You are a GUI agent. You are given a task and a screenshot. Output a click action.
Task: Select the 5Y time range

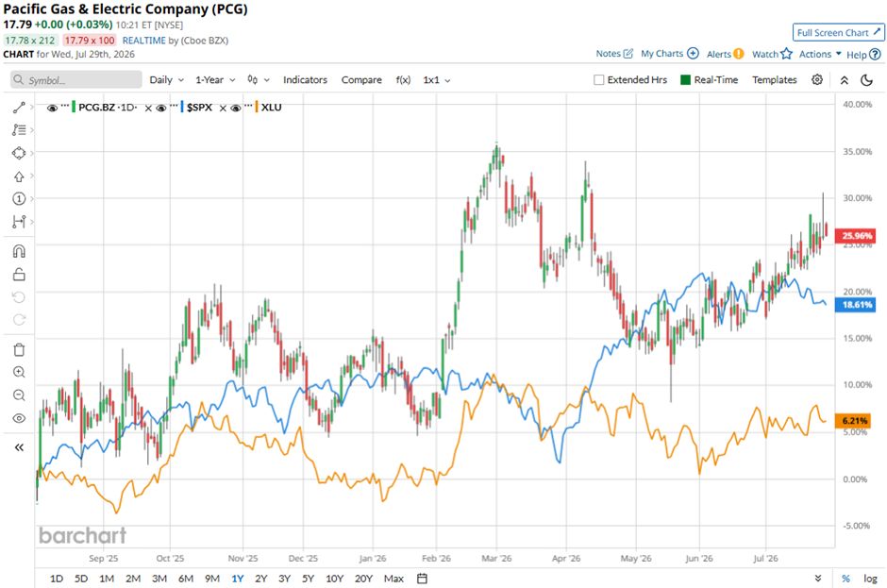point(308,579)
